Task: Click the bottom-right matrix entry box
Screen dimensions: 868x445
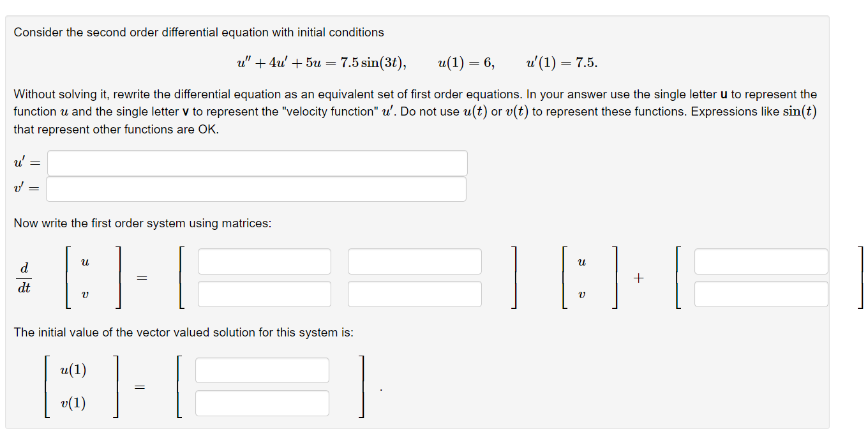Action: click(x=414, y=294)
